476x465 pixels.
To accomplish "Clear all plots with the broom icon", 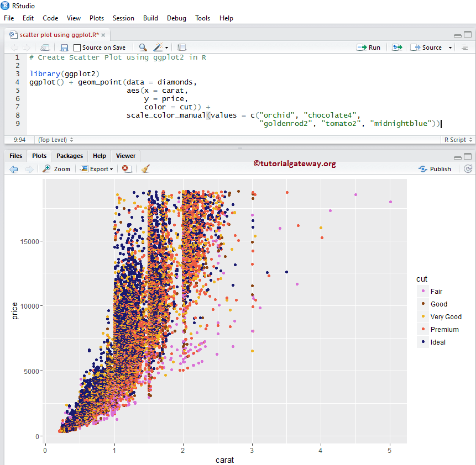I will coord(145,169).
